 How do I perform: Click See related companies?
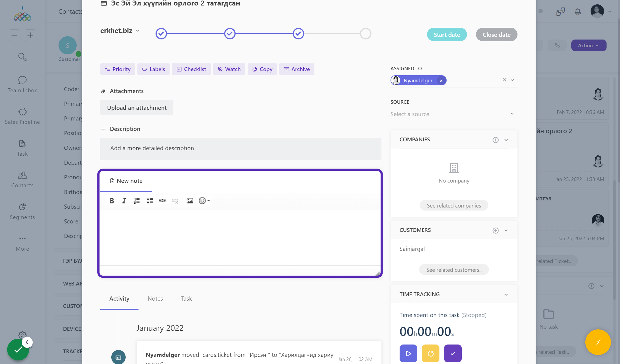tap(454, 206)
